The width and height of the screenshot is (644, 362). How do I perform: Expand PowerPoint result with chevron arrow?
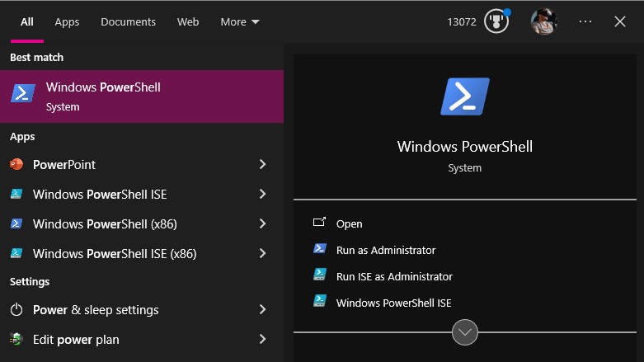click(x=262, y=165)
